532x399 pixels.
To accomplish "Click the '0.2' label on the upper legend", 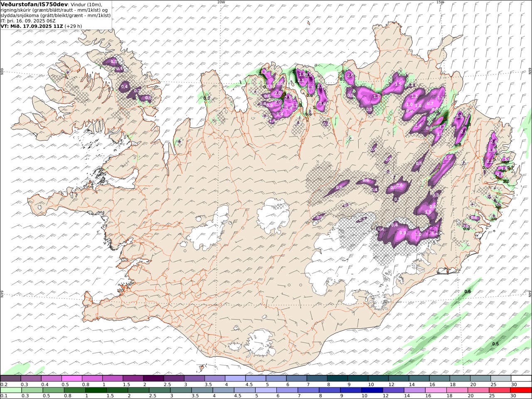I will point(3,384).
